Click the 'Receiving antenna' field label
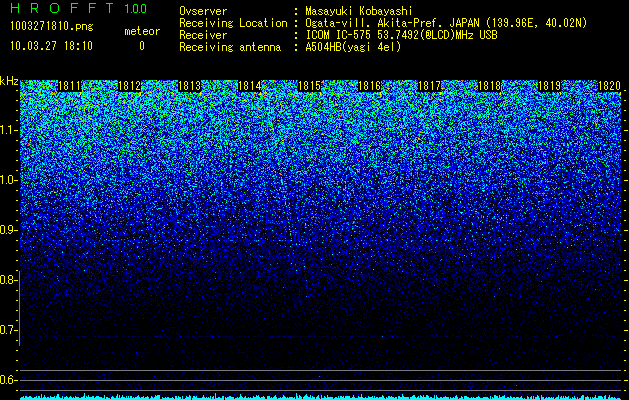Image resolution: width=629 pixels, height=400 pixels. 230,47
